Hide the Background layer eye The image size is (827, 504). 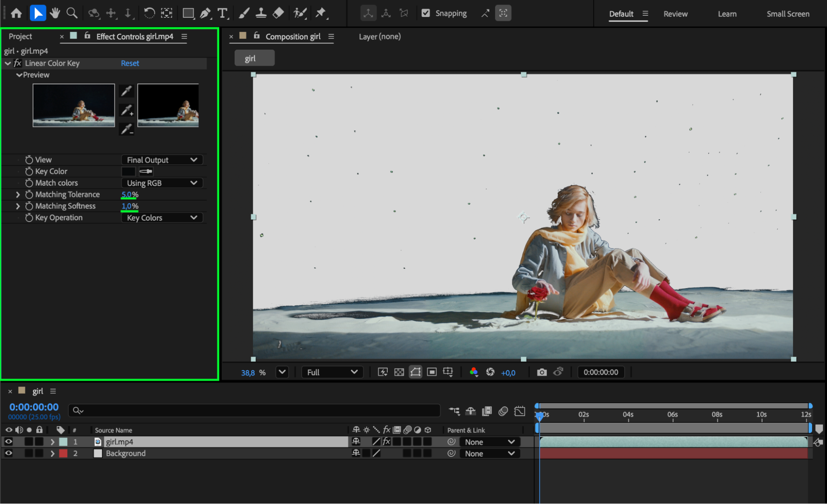pyautogui.click(x=8, y=453)
